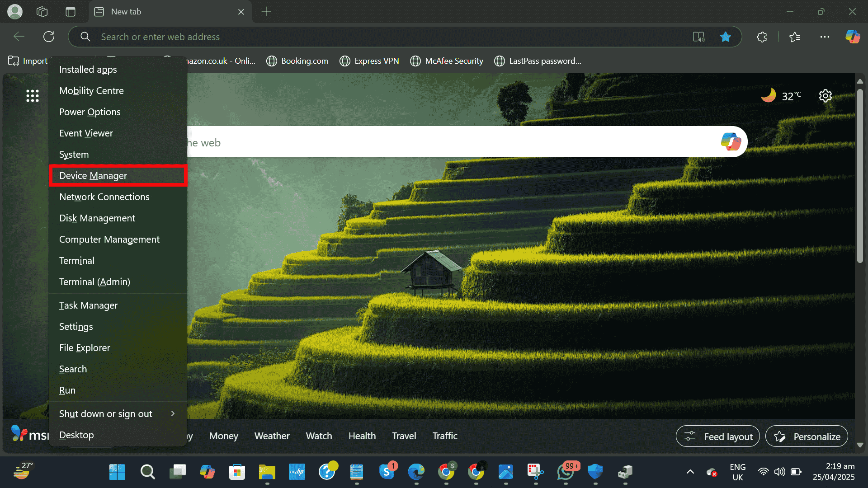This screenshot has height=488, width=868.
Task: Open WhatsApp from the taskbar
Action: coord(567,472)
